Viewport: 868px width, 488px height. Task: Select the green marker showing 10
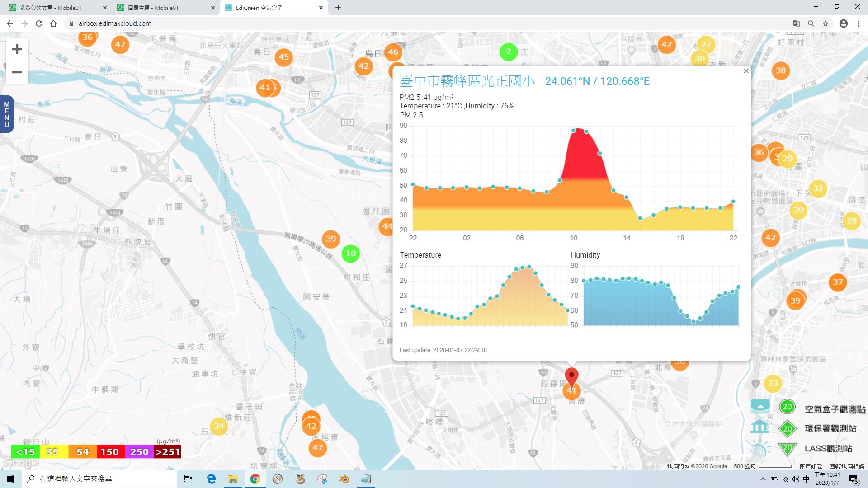point(350,253)
